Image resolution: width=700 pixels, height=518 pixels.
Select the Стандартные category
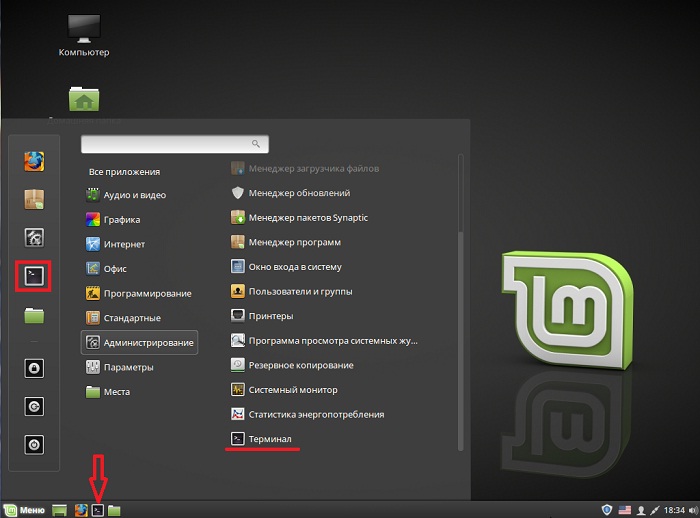tap(124, 318)
